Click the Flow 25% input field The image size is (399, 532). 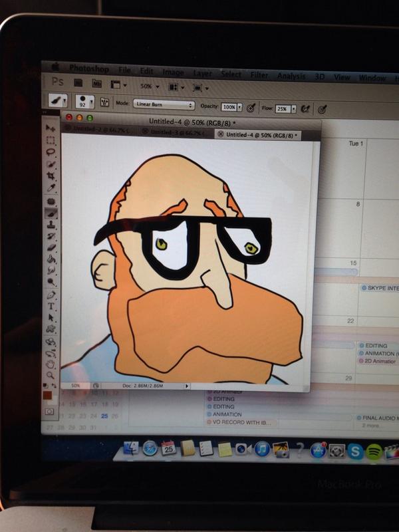click(x=283, y=109)
